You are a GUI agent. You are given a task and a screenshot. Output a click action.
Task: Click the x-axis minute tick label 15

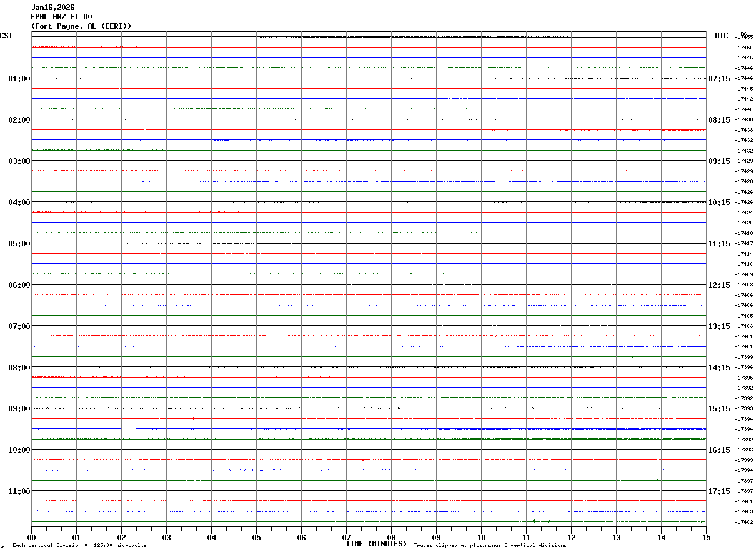click(706, 537)
